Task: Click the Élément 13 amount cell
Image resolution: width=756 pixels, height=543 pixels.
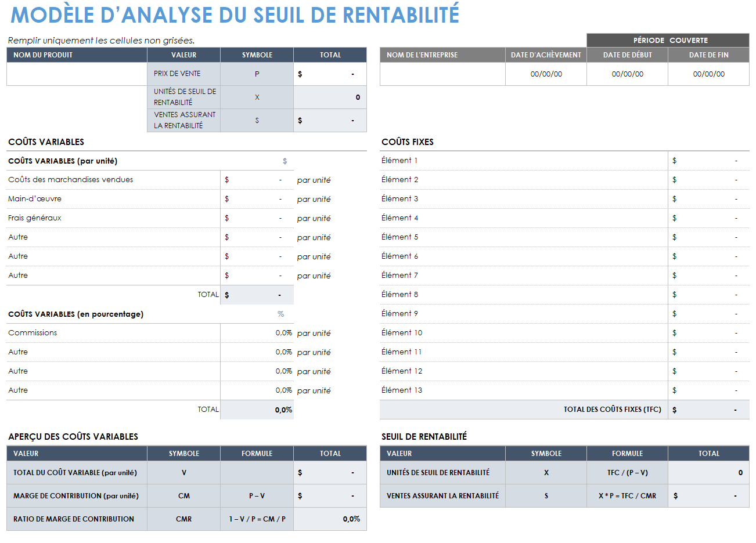Action: tap(708, 390)
